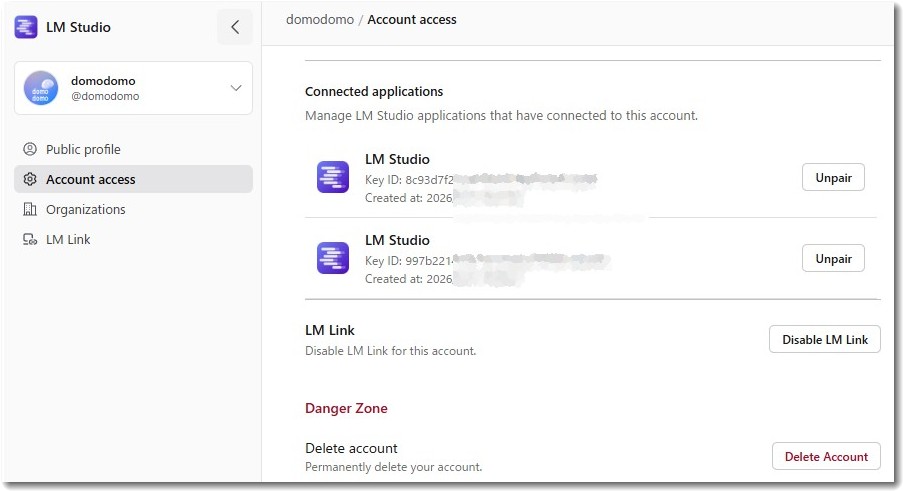Unpair the app with Key ID 997b221
This screenshot has height=491, width=903.
pyautogui.click(x=833, y=258)
